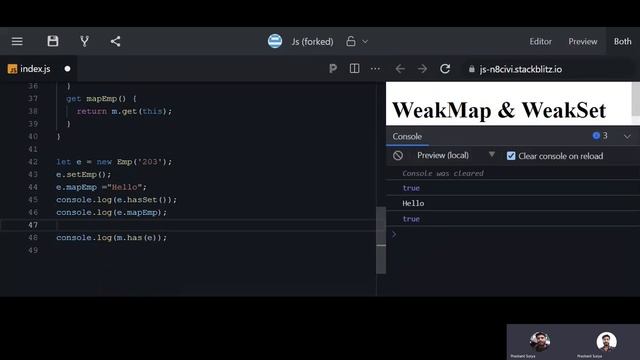Go back in preview browser

click(400, 69)
